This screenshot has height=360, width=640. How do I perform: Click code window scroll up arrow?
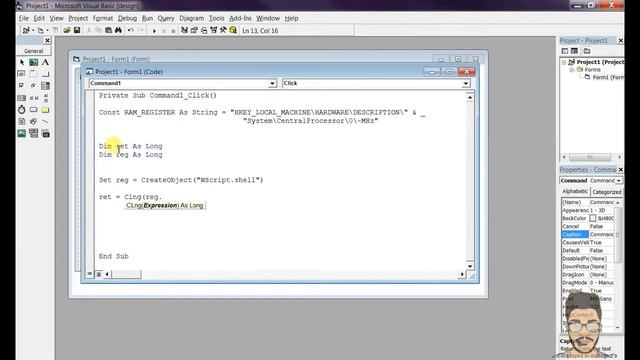[470, 97]
